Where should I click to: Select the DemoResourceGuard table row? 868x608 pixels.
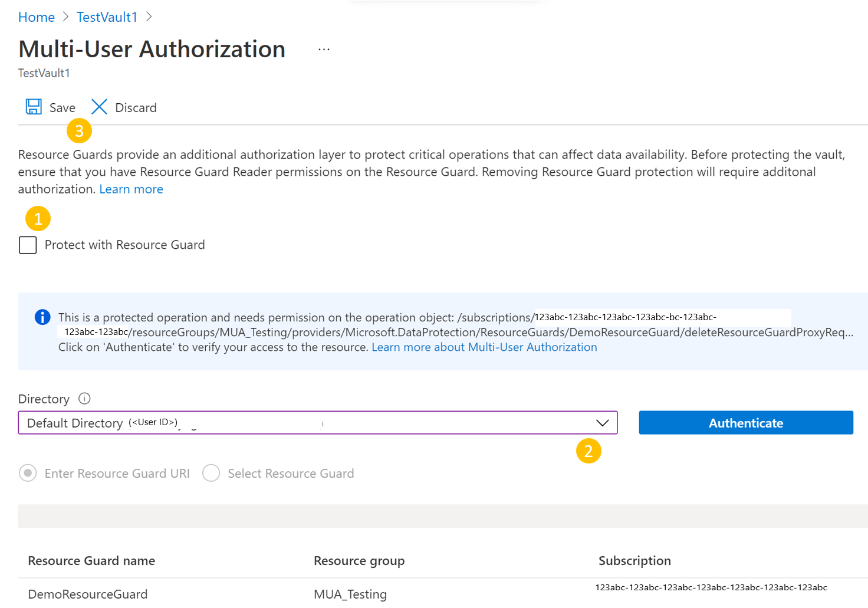click(87, 594)
